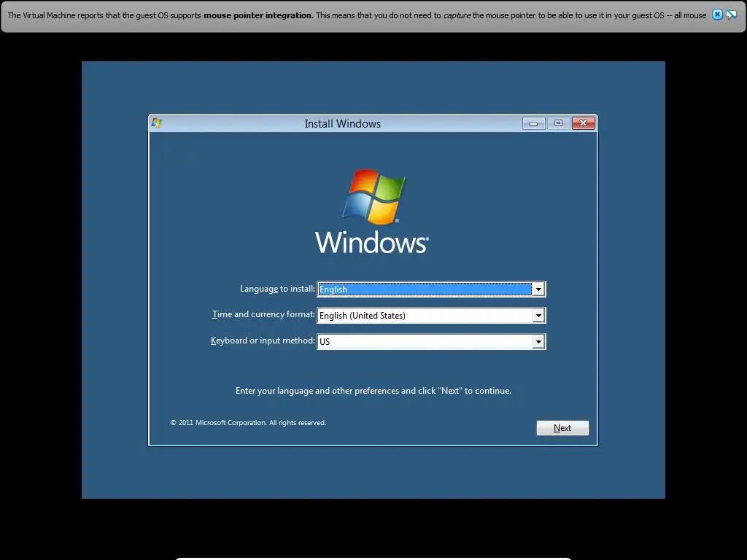Click the 'Enter your language' instruction text
747x560 pixels.
[x=373, y=391]
